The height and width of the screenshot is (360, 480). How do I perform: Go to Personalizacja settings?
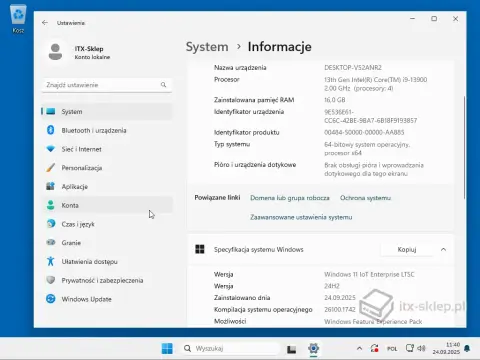pos(107,168)
